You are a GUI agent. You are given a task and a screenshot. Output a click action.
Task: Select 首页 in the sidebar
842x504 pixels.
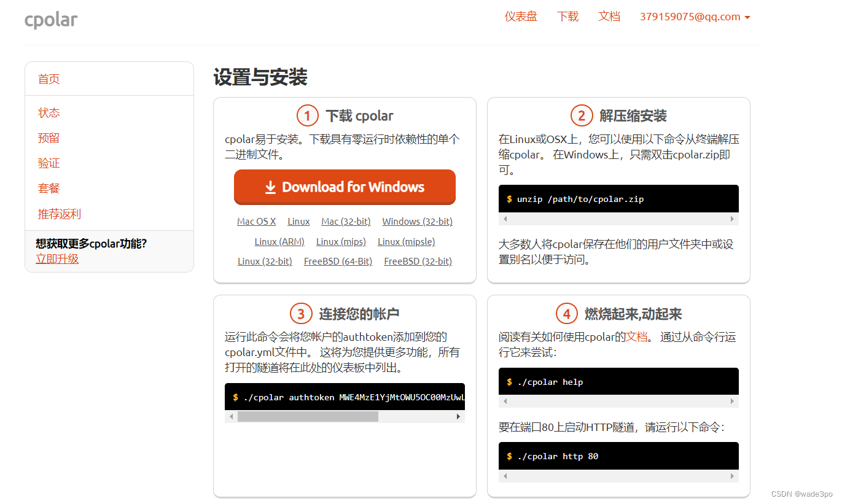click(x=49, y=79)
